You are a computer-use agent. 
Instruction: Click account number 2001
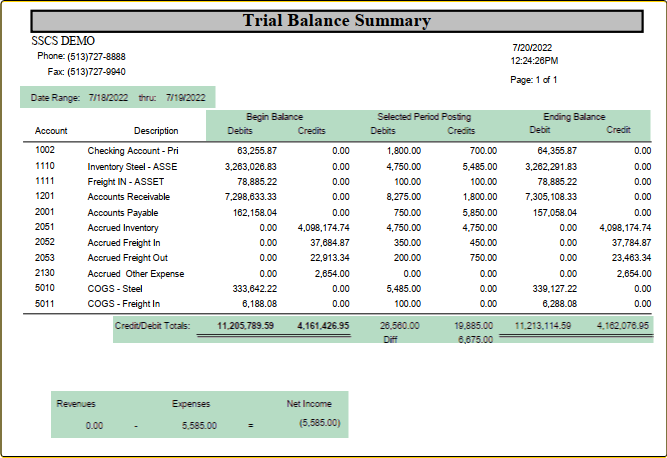(x=45, y=212)
